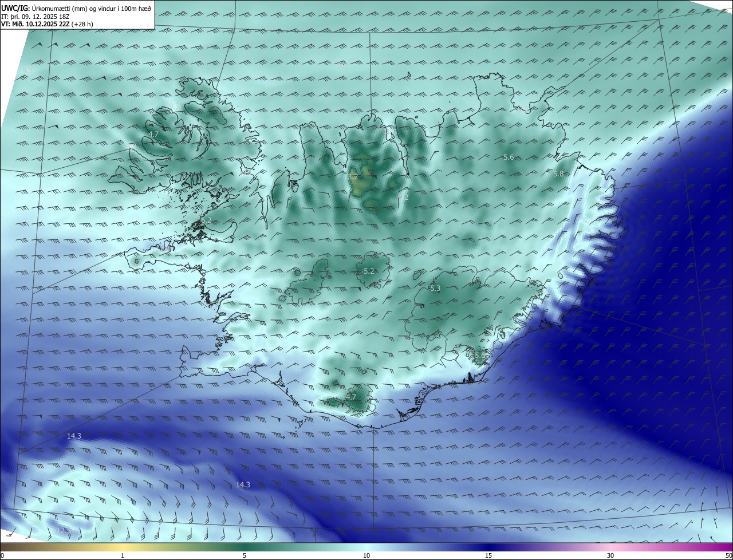Click the 0 tick on the colour scale
This screenshot has height=560, width=733.
[x=2, y=555]
